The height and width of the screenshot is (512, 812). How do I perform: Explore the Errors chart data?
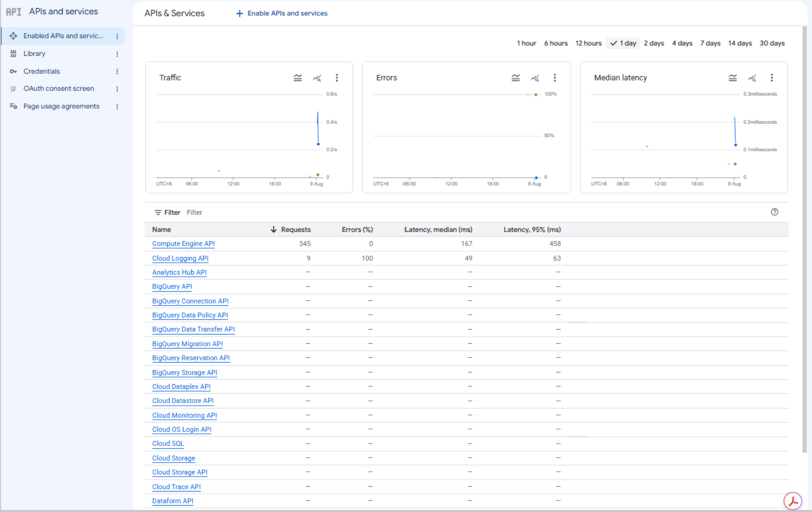click(x=535, y=78)
